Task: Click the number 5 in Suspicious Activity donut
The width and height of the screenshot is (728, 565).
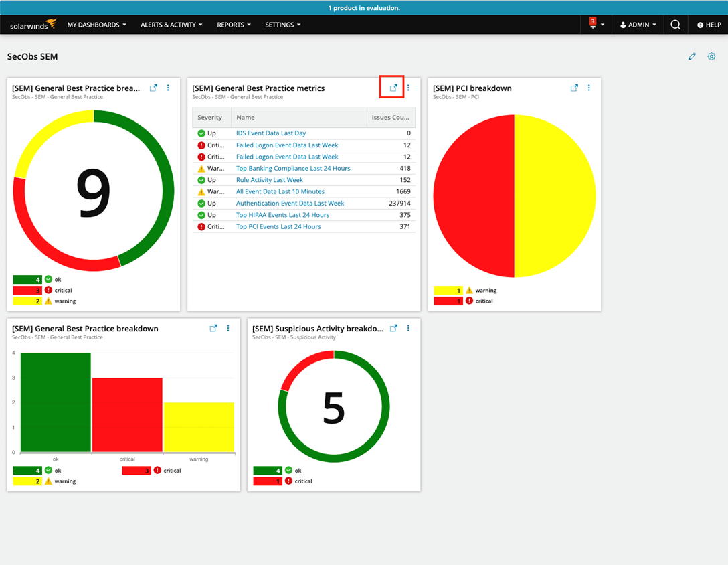Action: click(334, 408)
